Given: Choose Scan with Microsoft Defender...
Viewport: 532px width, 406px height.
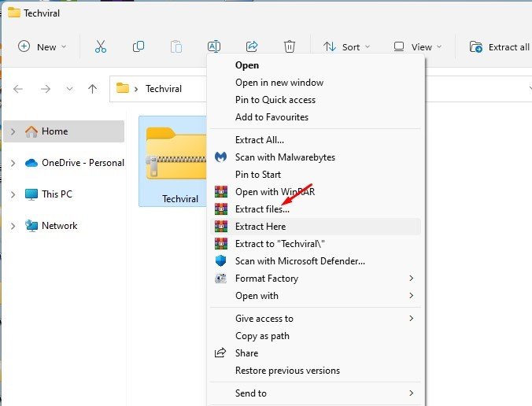Looking at the screenshot, I should pos(316,260).
